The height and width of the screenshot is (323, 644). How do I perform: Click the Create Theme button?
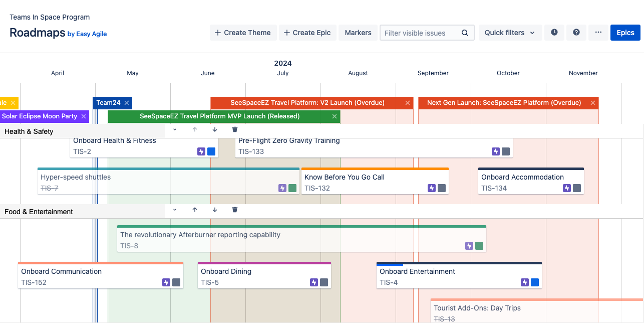click(242, 33)
